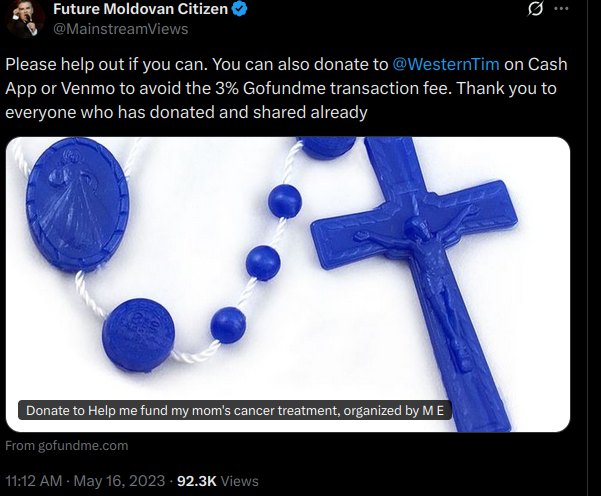601x496 pixels.
Task: Click the 'Views' label
Action: point(240,481)
